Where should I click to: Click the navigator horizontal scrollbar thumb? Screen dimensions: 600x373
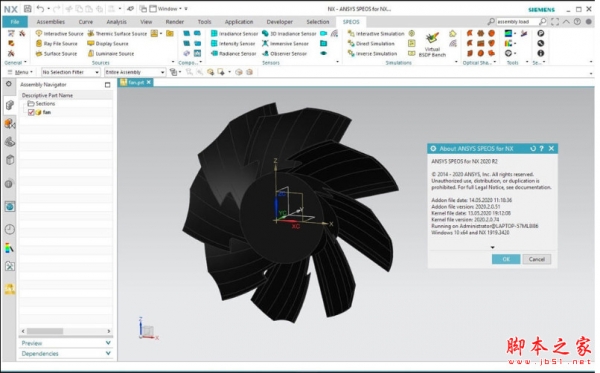pos(45,331)
